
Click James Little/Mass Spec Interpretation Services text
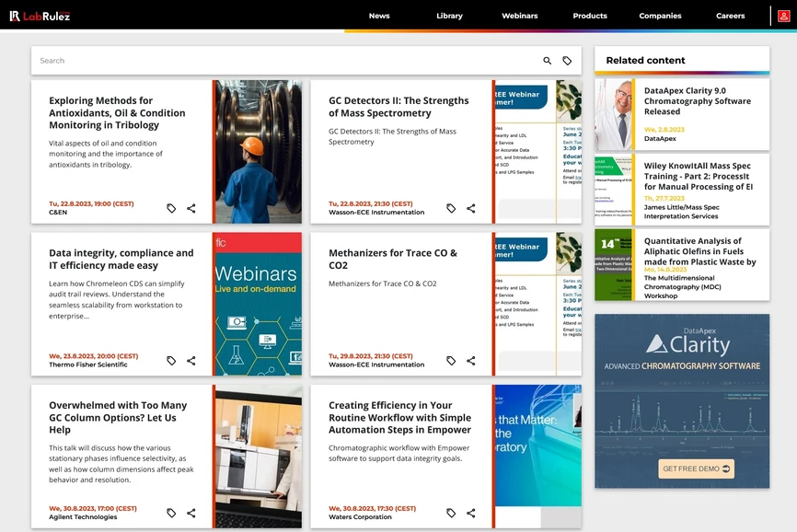(682, 212)
